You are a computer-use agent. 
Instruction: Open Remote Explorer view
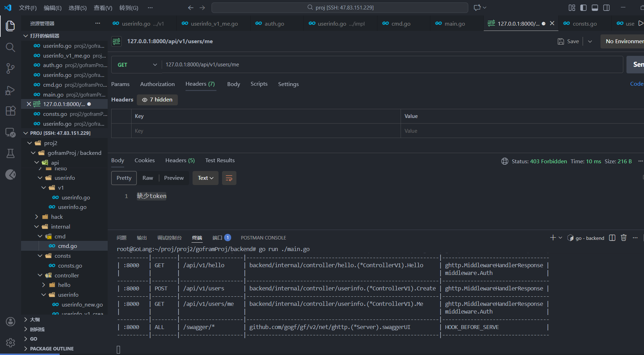point(11,132)
